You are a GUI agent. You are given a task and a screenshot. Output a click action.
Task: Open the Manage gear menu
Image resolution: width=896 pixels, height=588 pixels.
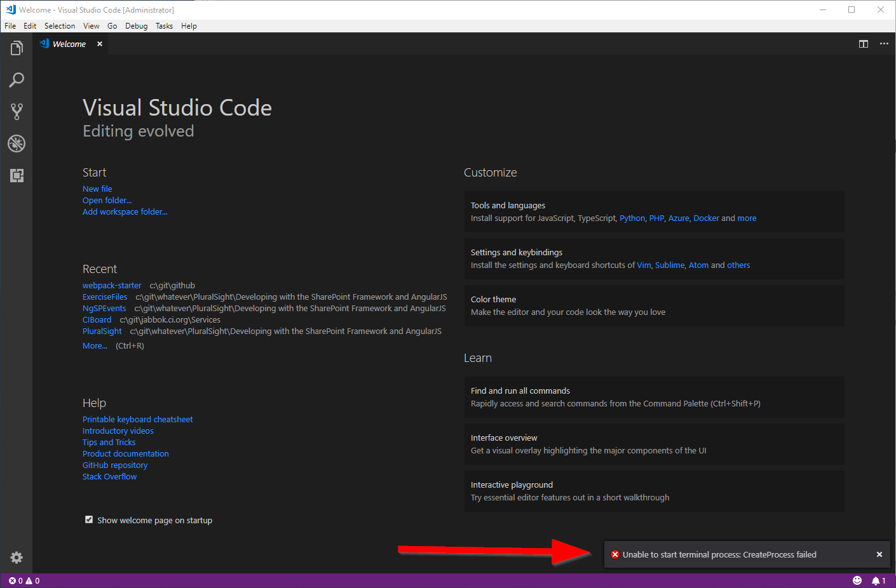pos(17,558)
